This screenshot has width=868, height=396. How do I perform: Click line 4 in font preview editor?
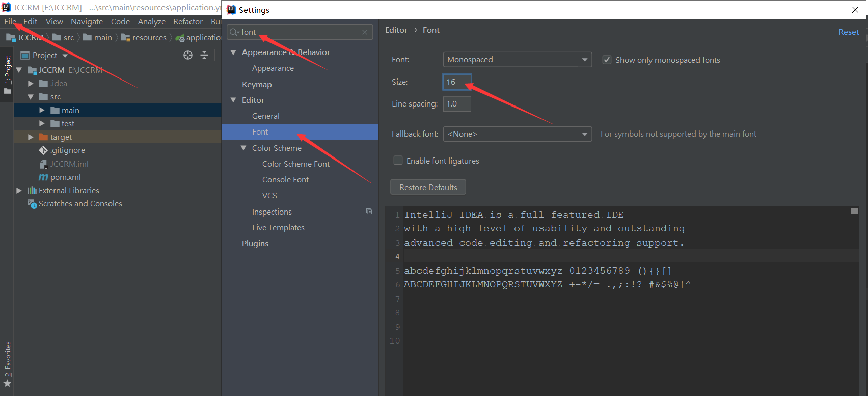pos(621,256)
